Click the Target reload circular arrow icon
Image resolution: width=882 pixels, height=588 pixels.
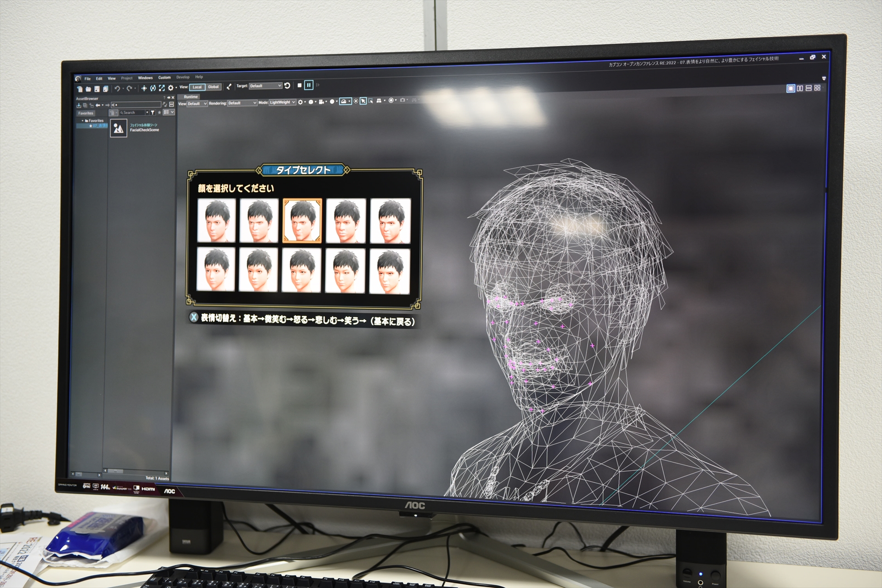tap(287, 86)
